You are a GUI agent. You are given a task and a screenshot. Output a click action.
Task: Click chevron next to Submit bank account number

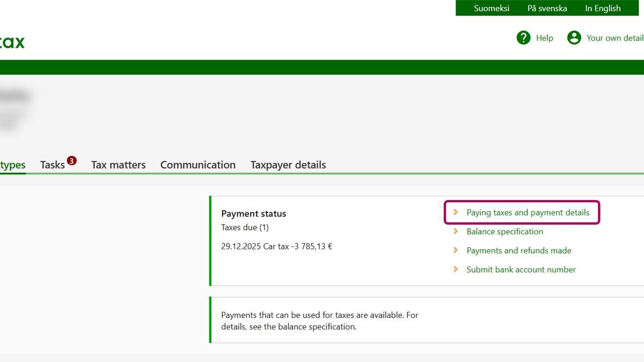pos(456,270)
